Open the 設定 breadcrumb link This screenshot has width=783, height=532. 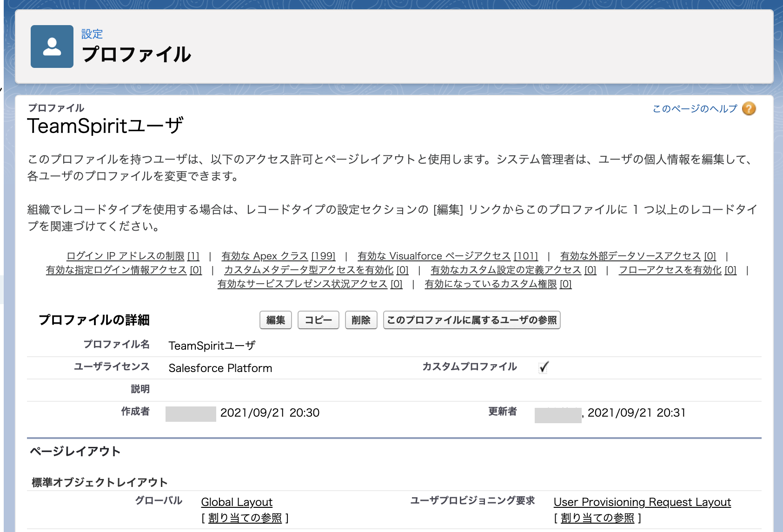pos(92,34)
